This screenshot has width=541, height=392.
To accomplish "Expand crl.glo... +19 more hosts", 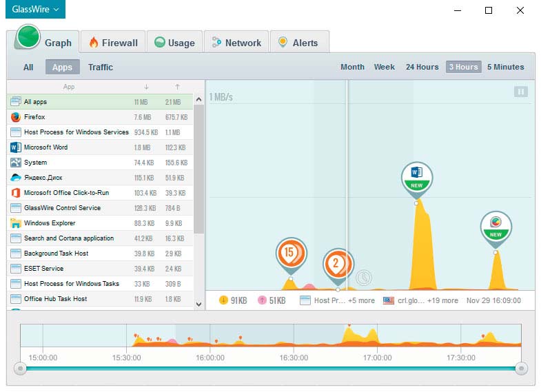I will tap(428, 300).
